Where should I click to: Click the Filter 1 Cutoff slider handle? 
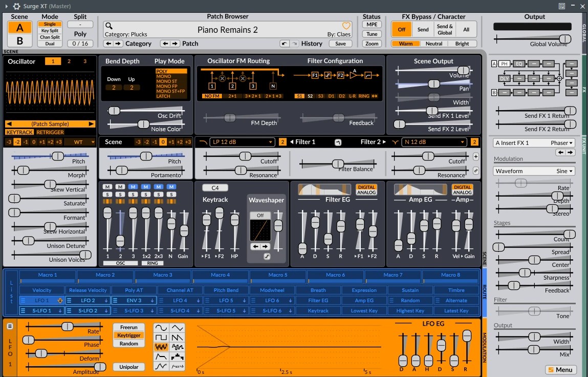(x=245, y=156)
